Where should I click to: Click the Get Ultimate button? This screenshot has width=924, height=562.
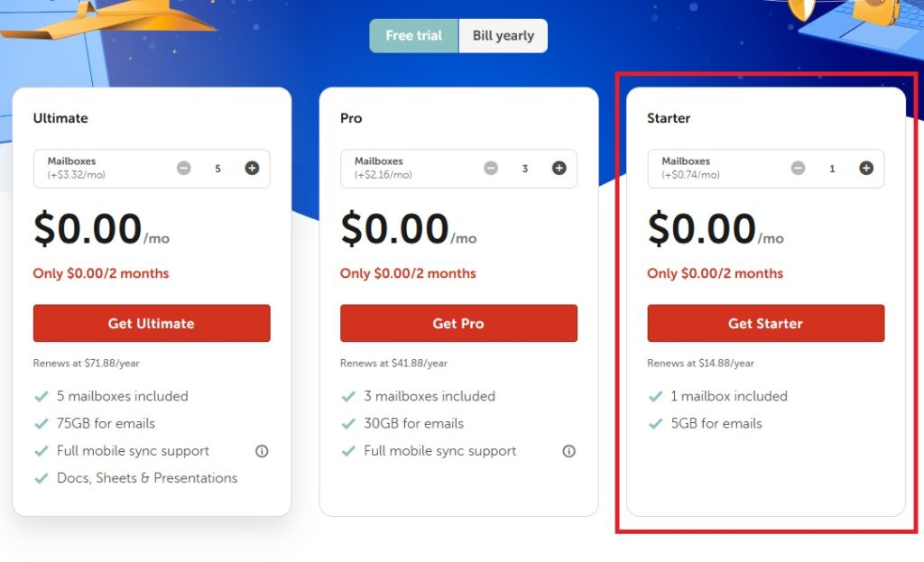[152, 323]
